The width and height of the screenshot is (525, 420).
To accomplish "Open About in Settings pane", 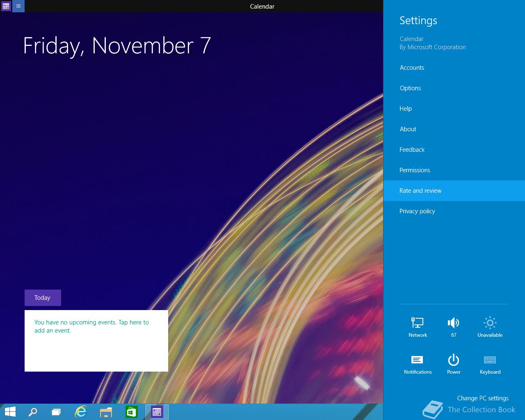I will (x=454, y=129).
